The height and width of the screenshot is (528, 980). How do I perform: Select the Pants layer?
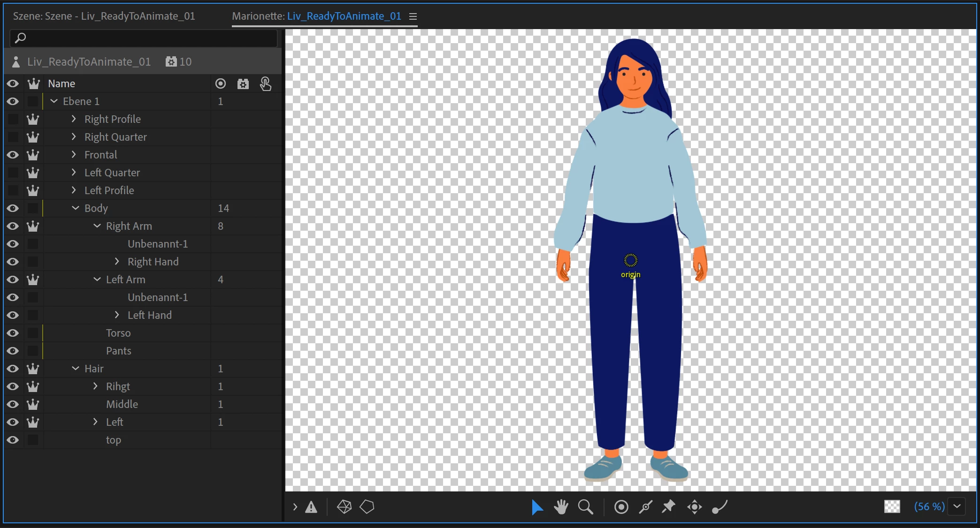pyautogui.click(x=118, y=351)
